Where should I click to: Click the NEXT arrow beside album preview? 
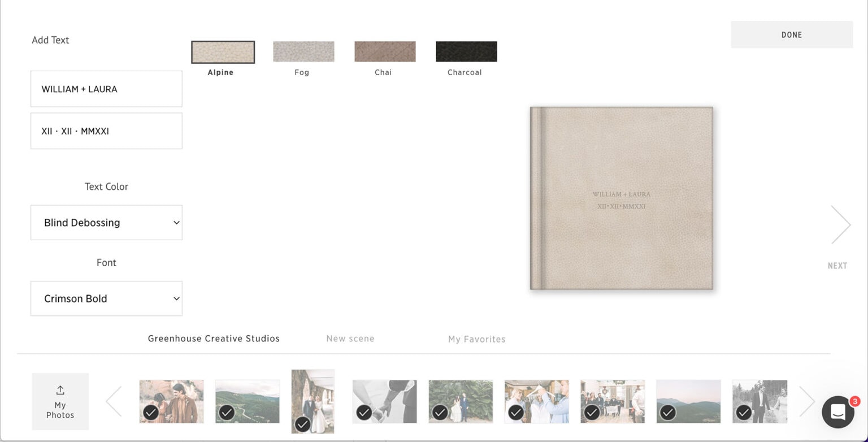click(x=840, y=225)
